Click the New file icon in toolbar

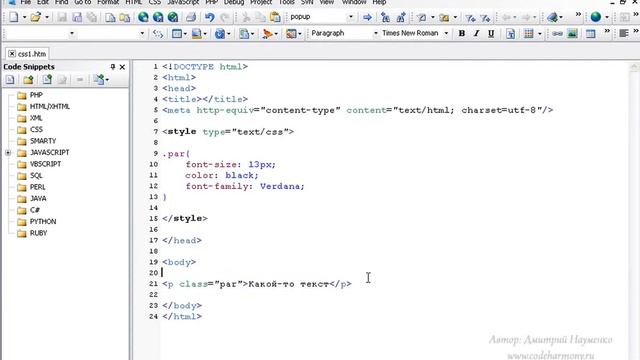point(13,17)
